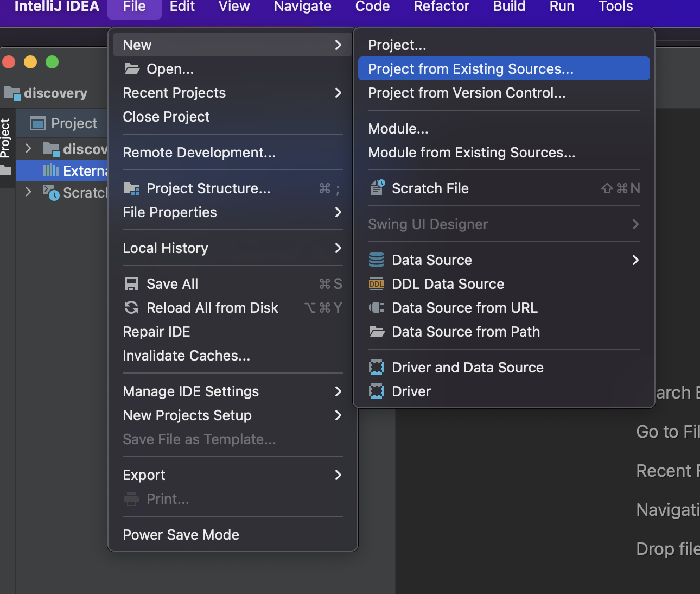The height and width of the screenshot is (594, 700).
Task: Expand the Recent Projects submenu
Action: pyautogui.click(x=338, y=93)
